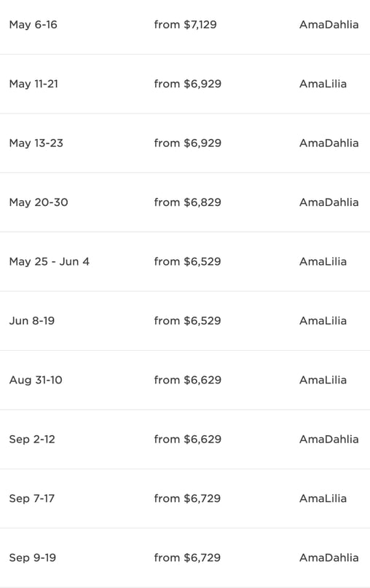Click the from $6,829 price
The image size is (370, 588).
(188, 202)
